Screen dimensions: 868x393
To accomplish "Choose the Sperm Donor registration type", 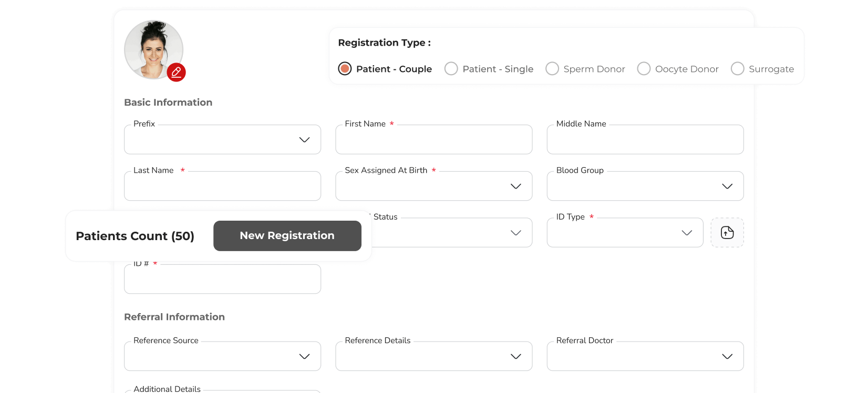I will 552,69.
